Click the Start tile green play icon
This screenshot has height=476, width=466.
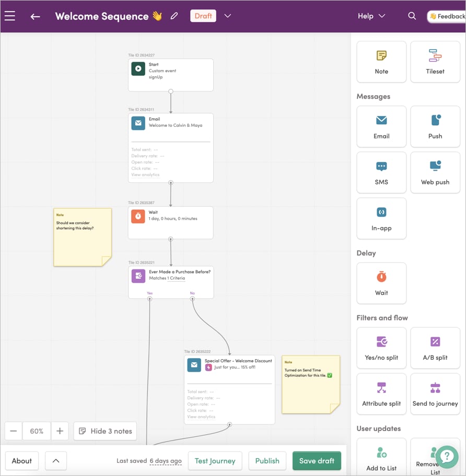click(x=138, y=68)
